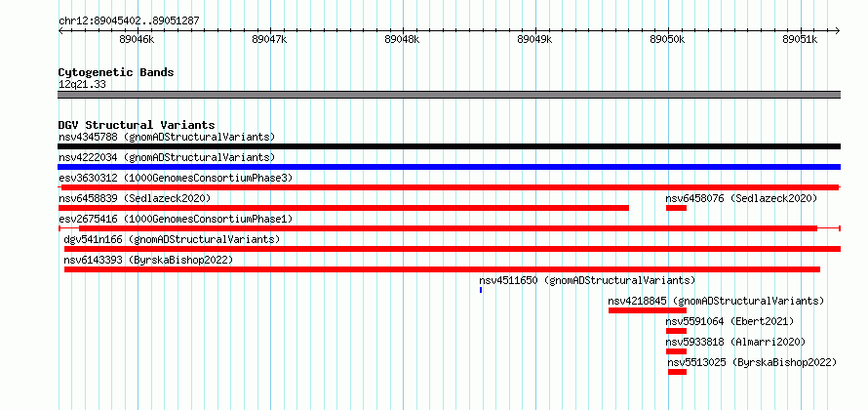Click the short red nsv6458076 bar
The height and width of the screenshot is (410, 868).
676,208
